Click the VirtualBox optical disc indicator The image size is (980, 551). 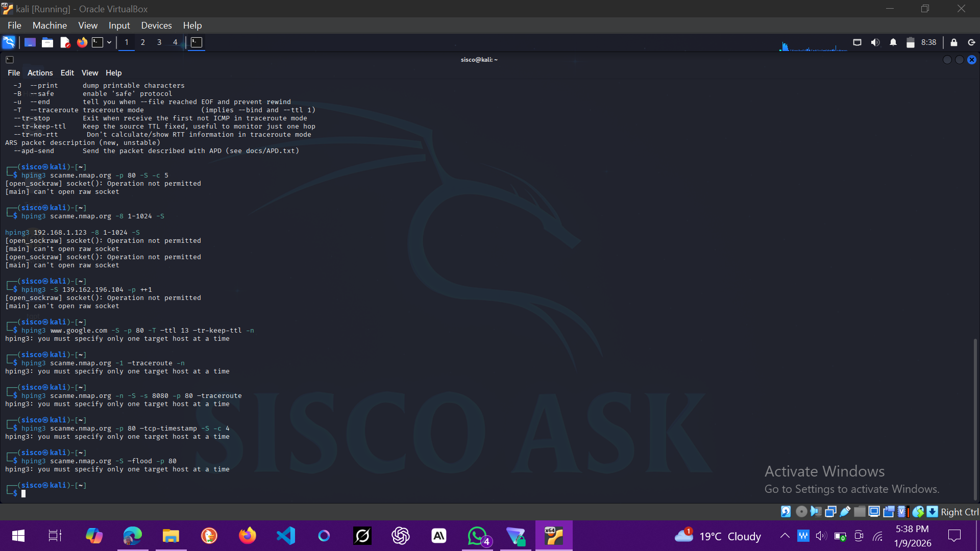[801, 512]
